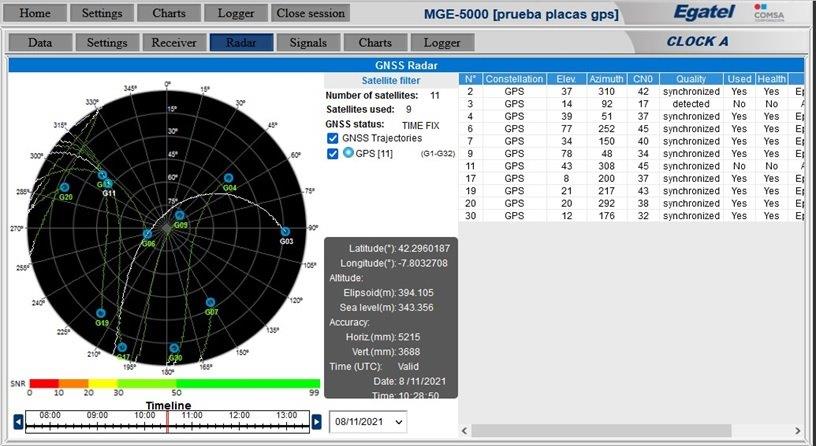This screenshot has height=446, width=816.
Task: Move timeline back with left arrow
Action: 18,422
